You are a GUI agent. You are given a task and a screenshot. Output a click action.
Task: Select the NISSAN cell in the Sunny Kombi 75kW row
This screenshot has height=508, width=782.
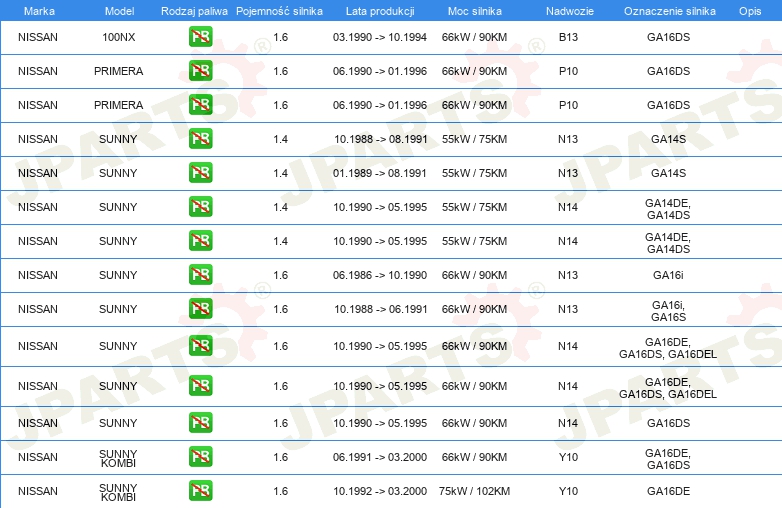[x=38, y=491]
